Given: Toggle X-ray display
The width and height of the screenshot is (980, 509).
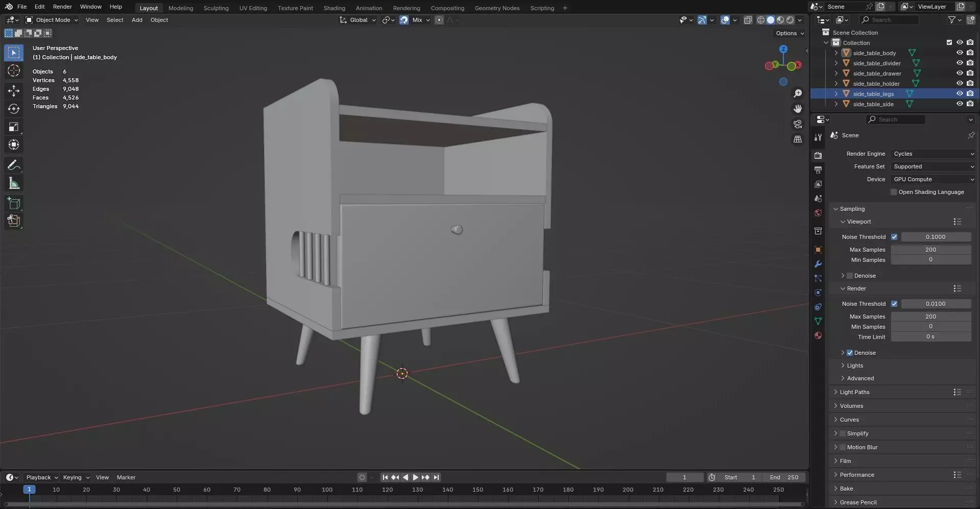Looking at the screenshot, I should click(x=748, y=20).
